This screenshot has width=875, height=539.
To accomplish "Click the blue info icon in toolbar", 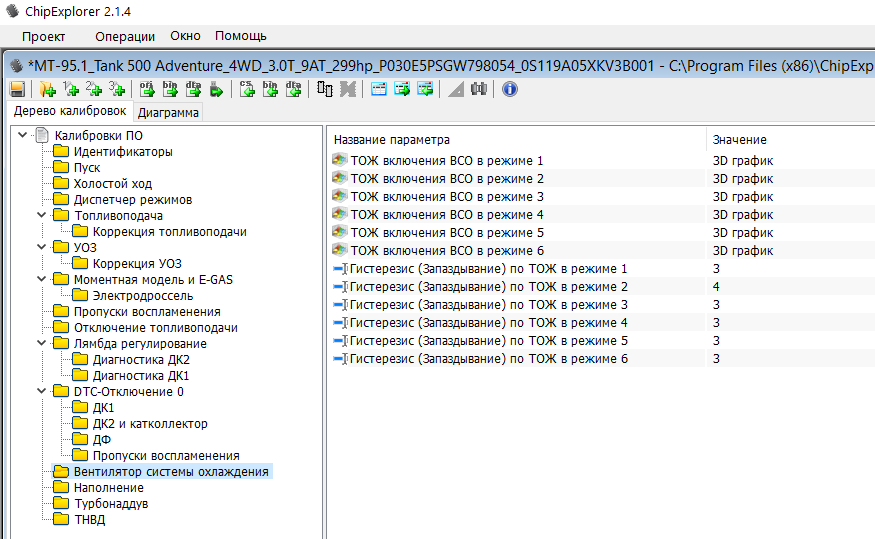I will click(509, 89).
